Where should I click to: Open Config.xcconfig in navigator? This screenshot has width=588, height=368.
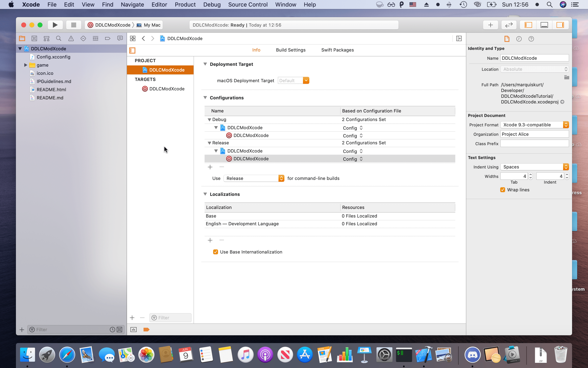[x=53, y=57]
